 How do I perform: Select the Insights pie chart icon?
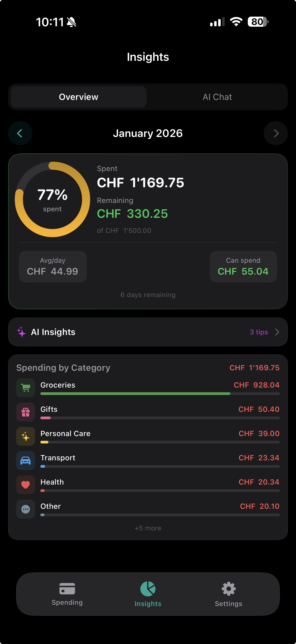click(x=148, y=589)
